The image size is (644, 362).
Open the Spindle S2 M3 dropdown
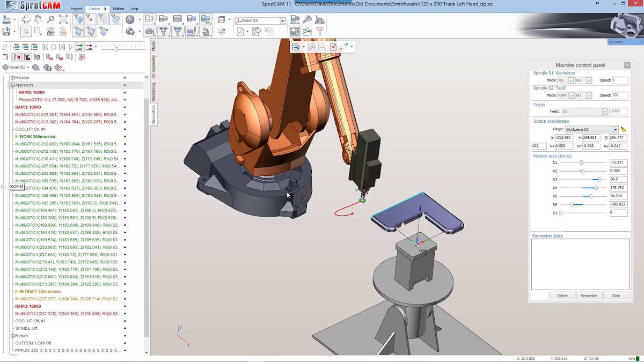click(x=589, y=95)
